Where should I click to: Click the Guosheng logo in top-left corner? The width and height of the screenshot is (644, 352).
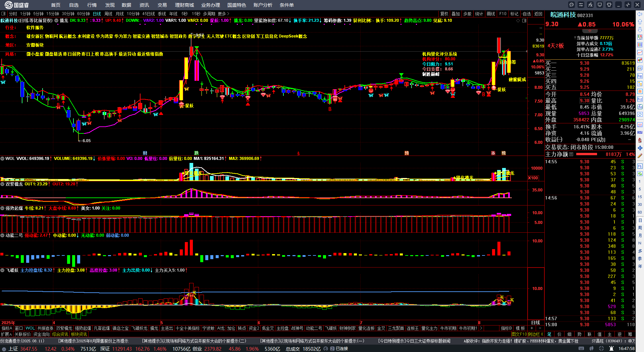[17, 5]
